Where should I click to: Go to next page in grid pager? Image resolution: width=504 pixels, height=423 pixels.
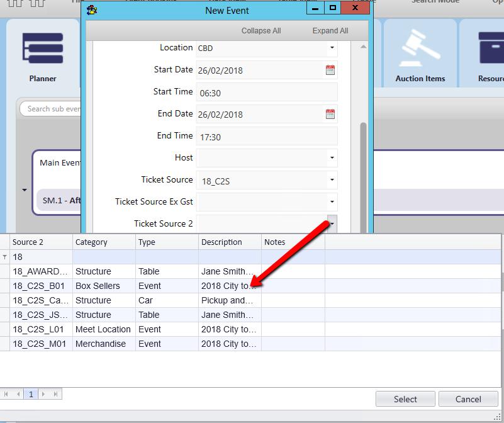[x=43, y=394]
